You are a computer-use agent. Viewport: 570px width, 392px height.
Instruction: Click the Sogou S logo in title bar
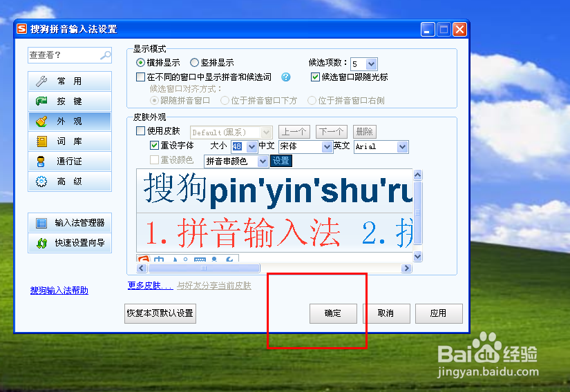coord(22,29)
